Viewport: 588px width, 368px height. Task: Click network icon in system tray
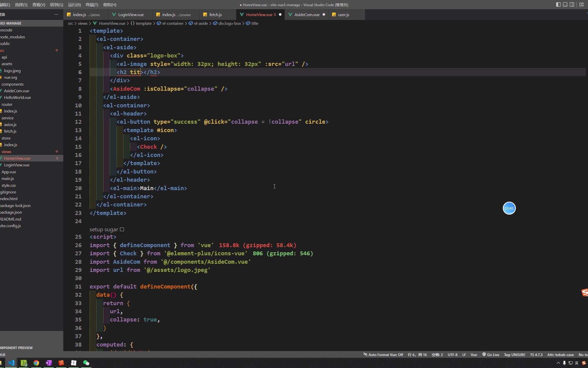[570, 363]
